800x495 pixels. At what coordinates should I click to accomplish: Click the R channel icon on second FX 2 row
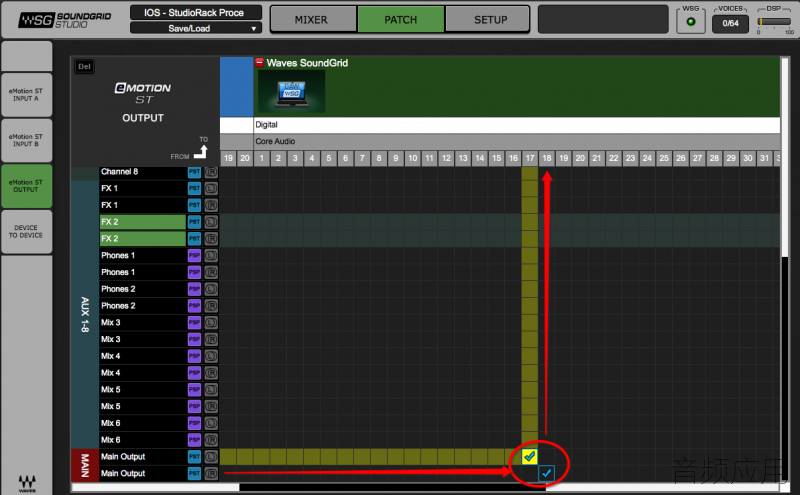click(x=211, y=239)
